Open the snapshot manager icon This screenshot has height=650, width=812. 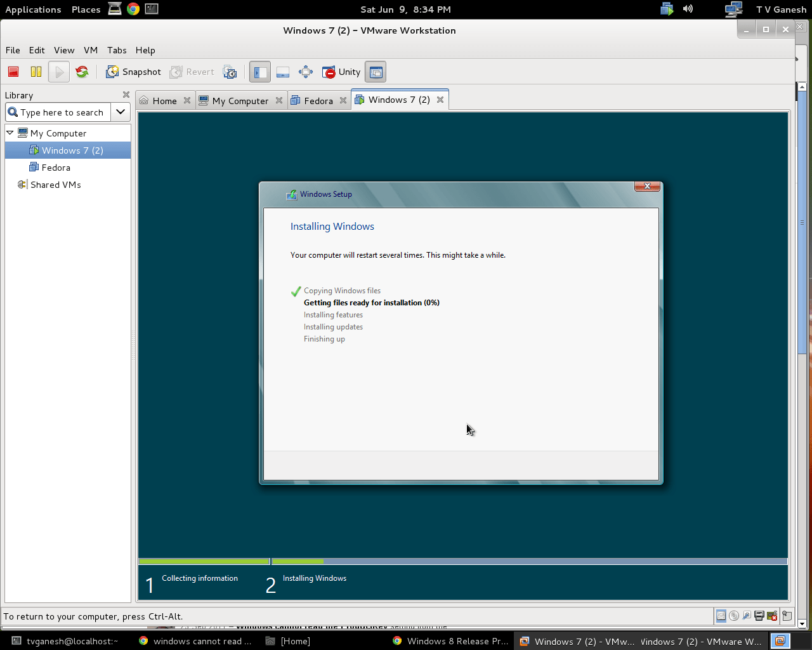pos(230,72)
